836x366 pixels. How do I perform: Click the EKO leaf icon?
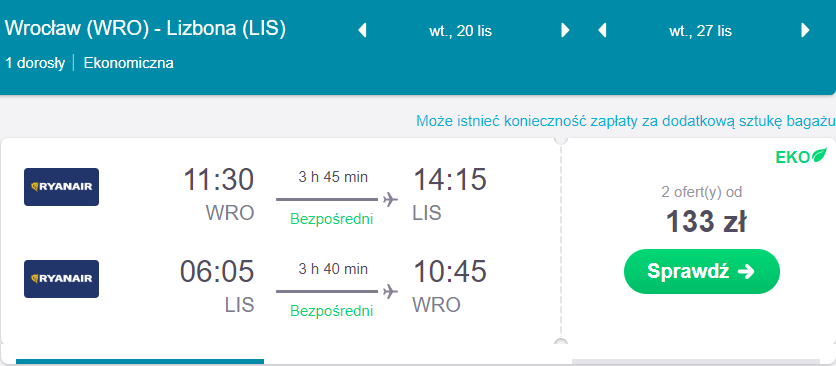click(x=819, y=156)
